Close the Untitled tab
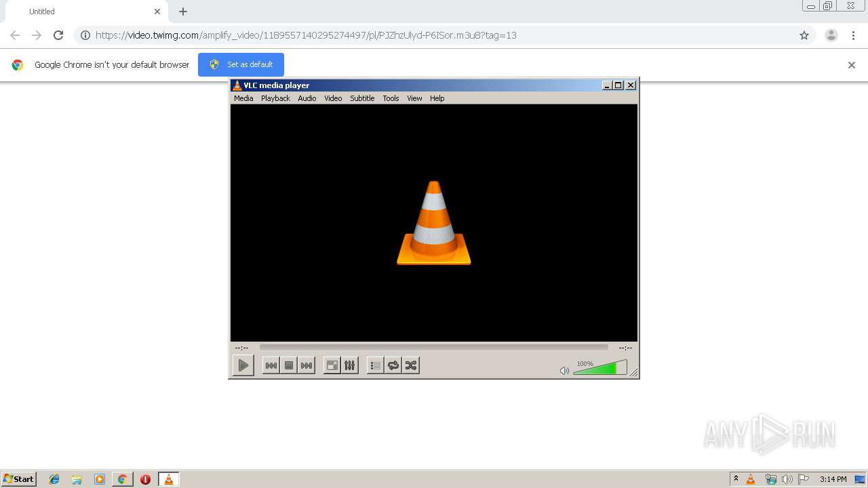This screenshot has height=488, width=868. (157, 12)
